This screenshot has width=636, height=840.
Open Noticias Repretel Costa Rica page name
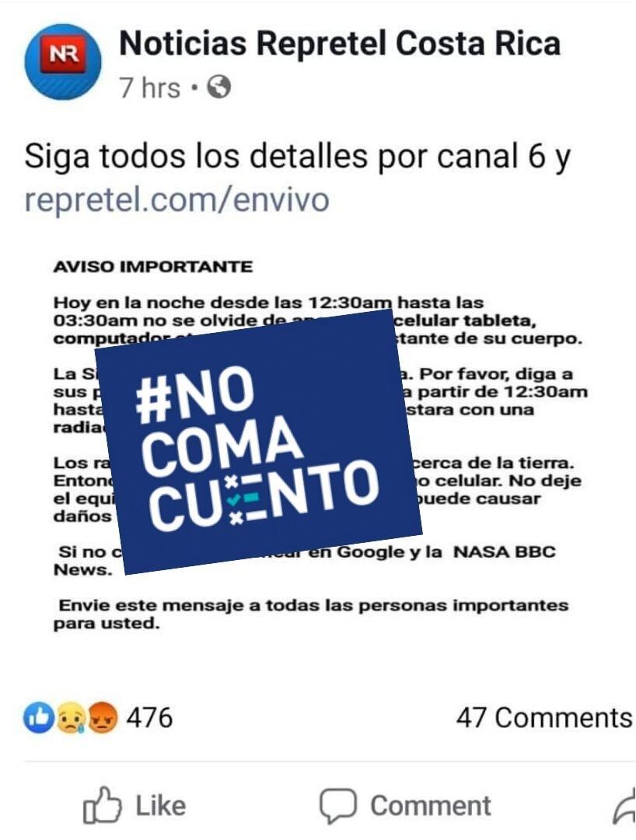(x=340, y=43)
